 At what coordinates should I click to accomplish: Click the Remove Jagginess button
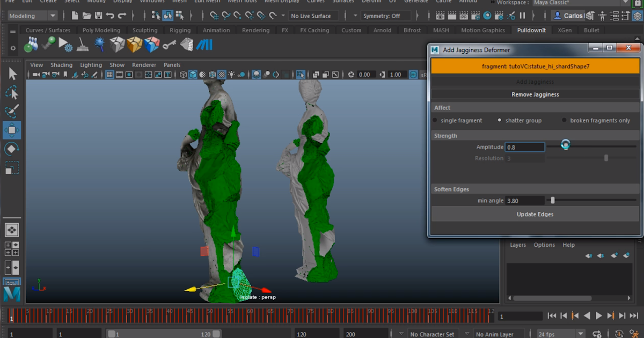pyautogui.click(x=535, y=94)
